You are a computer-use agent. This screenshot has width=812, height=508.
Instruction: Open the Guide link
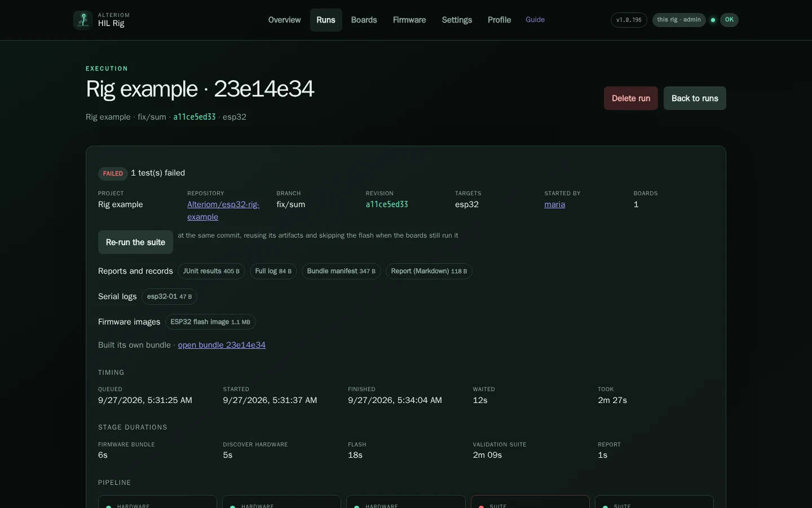[x=535, y=20]
